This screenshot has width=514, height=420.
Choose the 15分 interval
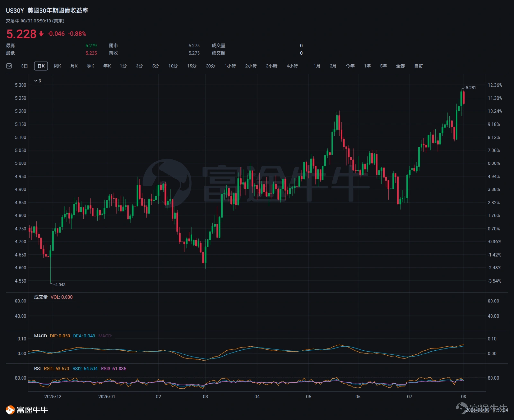click(x=192, y=66)
